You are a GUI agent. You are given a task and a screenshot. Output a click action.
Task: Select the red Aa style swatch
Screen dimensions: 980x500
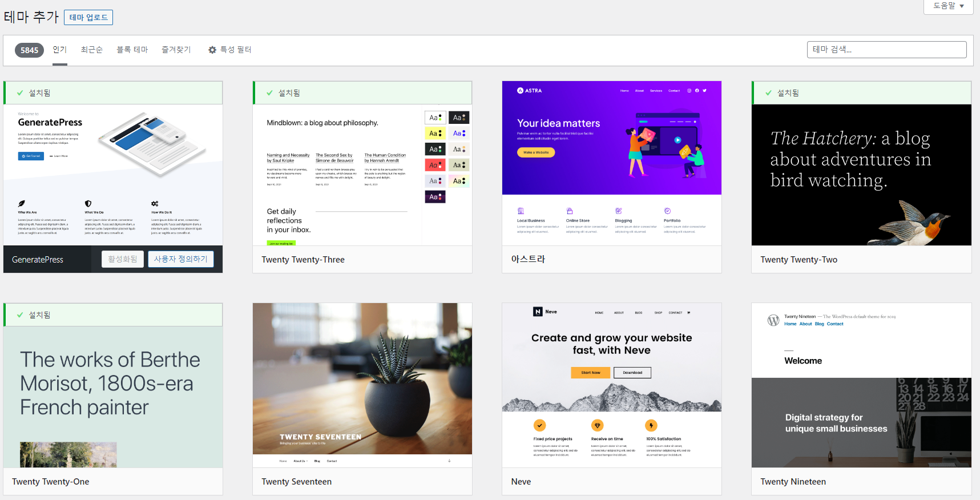[435, 165]
